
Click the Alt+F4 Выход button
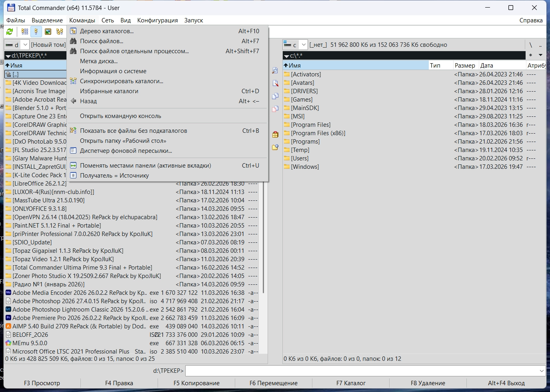[x=506, y=383]
